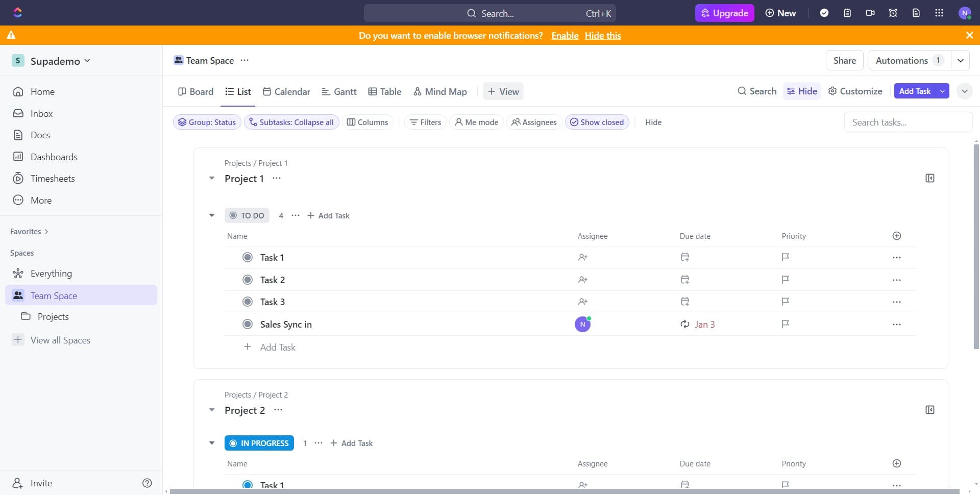Set a due date for Task 2
This screenshot has height=495, width=980.
[x=684, y=280]
